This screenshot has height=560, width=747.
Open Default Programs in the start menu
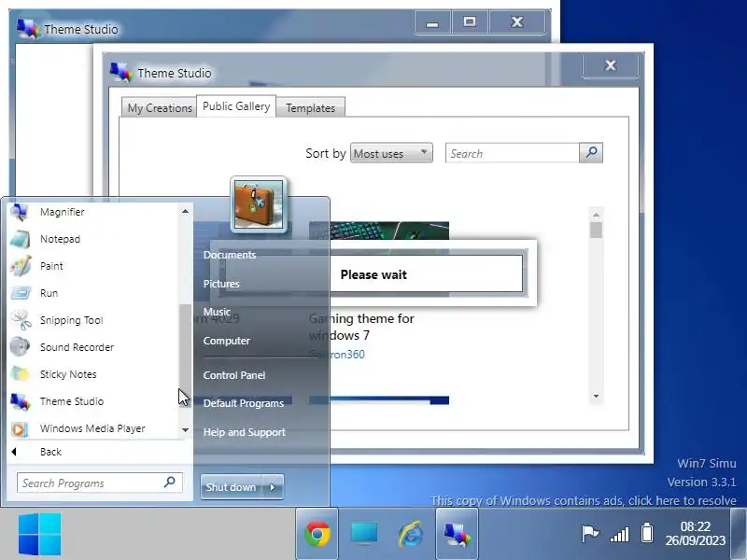[x=244, y=403]
